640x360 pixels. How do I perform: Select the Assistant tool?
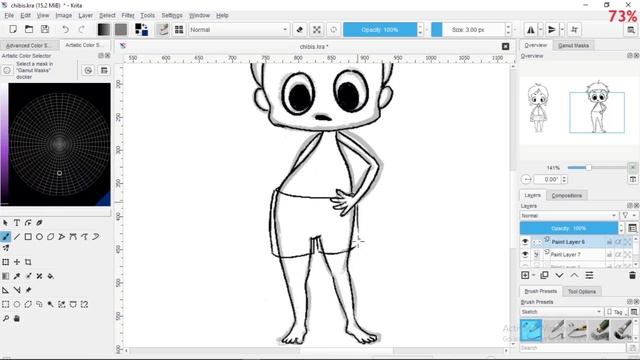coord(6,290)
